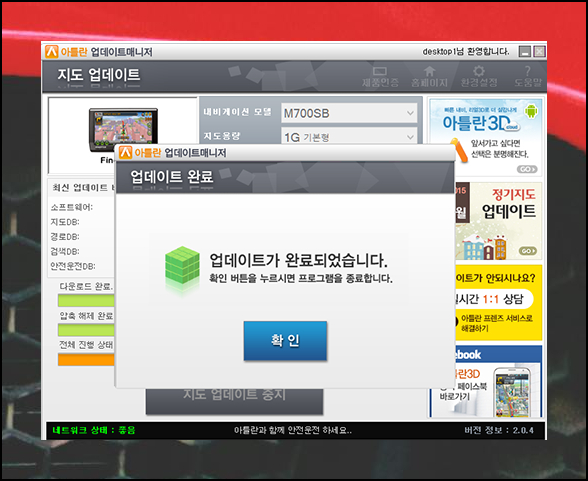This screenshot has height=481, width=588.
Task: Click 지도 업데이트 header title
Action: [x=99, y=75]
